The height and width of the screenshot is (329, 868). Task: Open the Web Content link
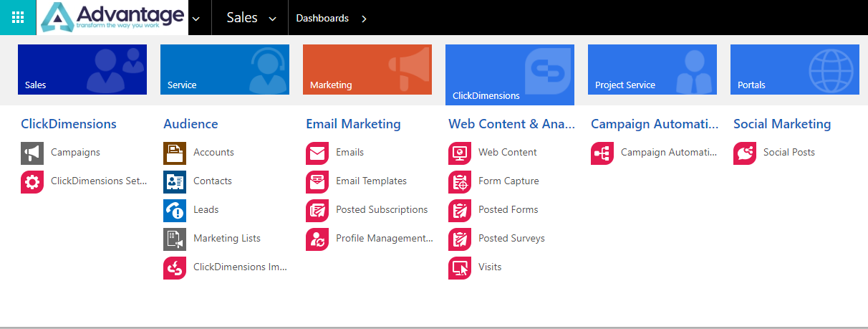click(508, 152)
